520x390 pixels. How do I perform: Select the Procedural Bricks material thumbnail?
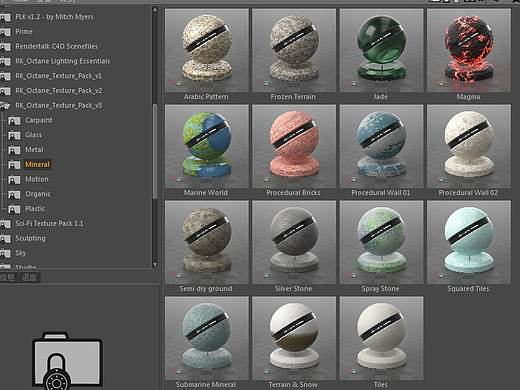(x=294, y=146)
